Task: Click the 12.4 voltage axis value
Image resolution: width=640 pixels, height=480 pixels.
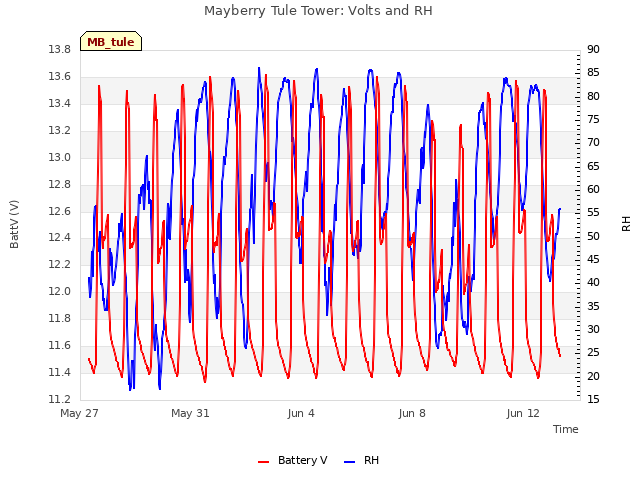Action: click(x=60, y=238)
